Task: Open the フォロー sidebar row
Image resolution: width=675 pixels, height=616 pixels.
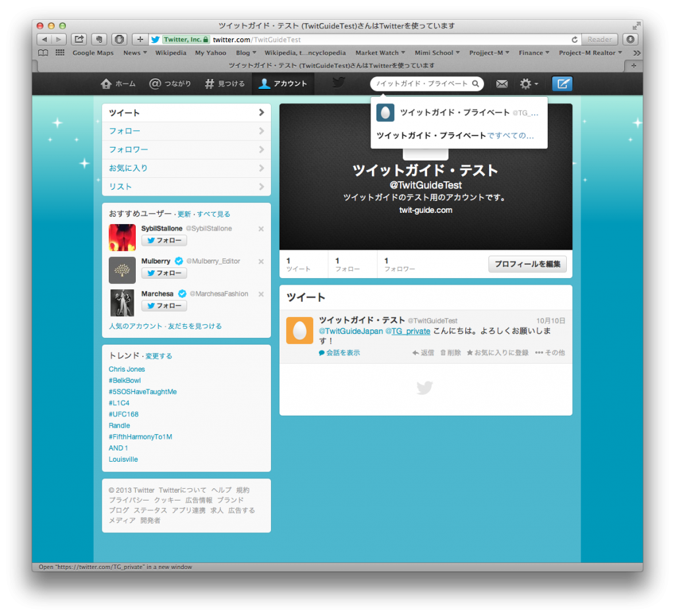Action: tap(187, 131)
